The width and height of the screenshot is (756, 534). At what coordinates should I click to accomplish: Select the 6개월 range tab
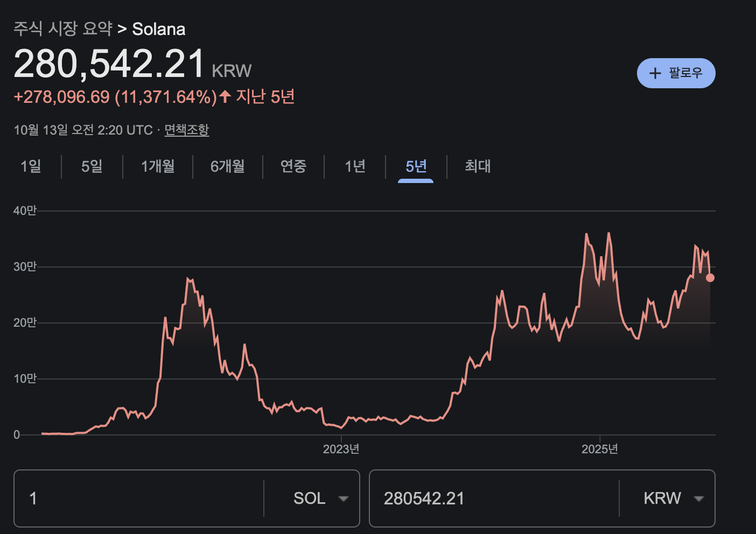point(227,166)
